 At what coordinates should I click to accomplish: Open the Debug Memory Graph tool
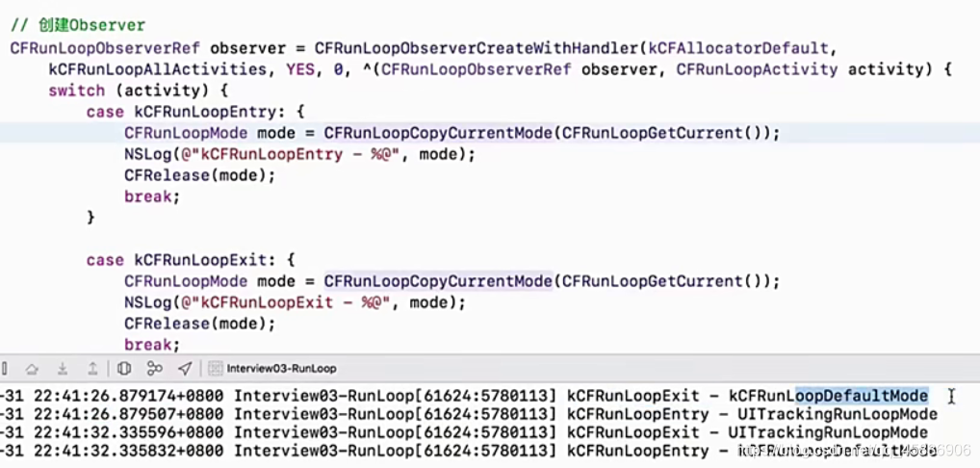154,369
